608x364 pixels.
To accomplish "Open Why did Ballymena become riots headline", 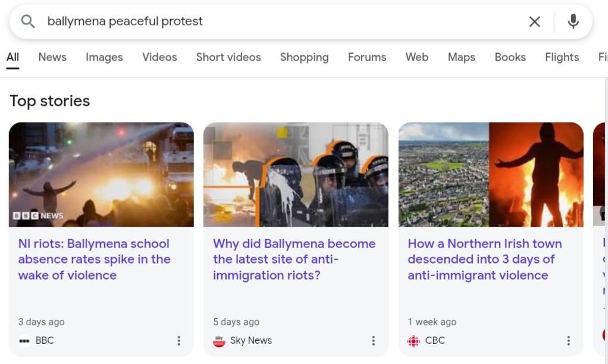I will point(294,259).
